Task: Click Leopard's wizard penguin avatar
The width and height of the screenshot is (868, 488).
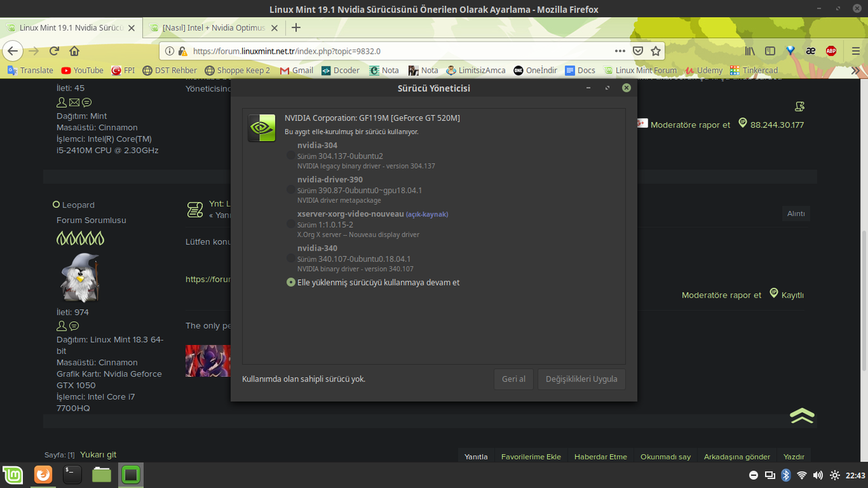Action: point(79,278)
